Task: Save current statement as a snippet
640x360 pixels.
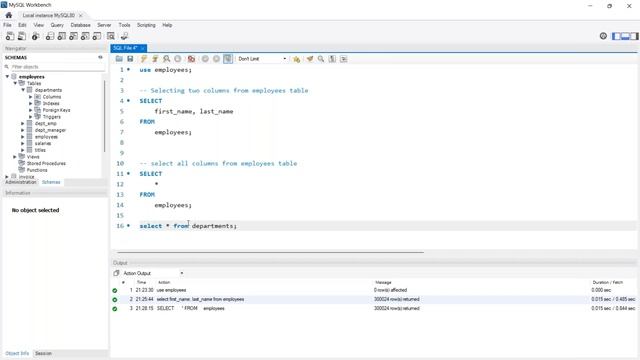Action: pos(296,59)
